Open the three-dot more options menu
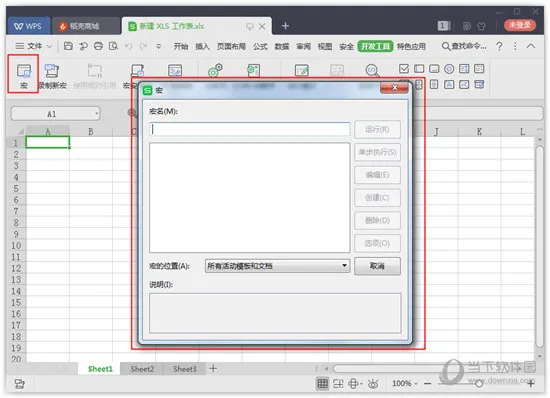Image resolution: width=550 pixels, height=398 pixels. pos(515,46)
